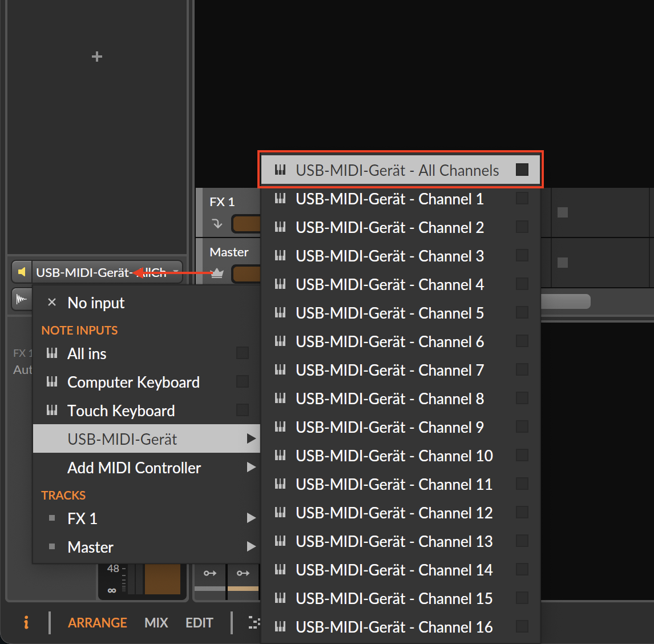Click the brown track color swatch near the fader
654x644 pixels.
click(x=162, y=579)
